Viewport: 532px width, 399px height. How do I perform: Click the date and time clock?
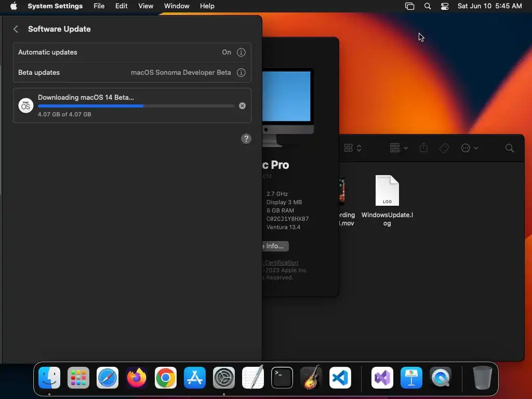tap(489, 6)
